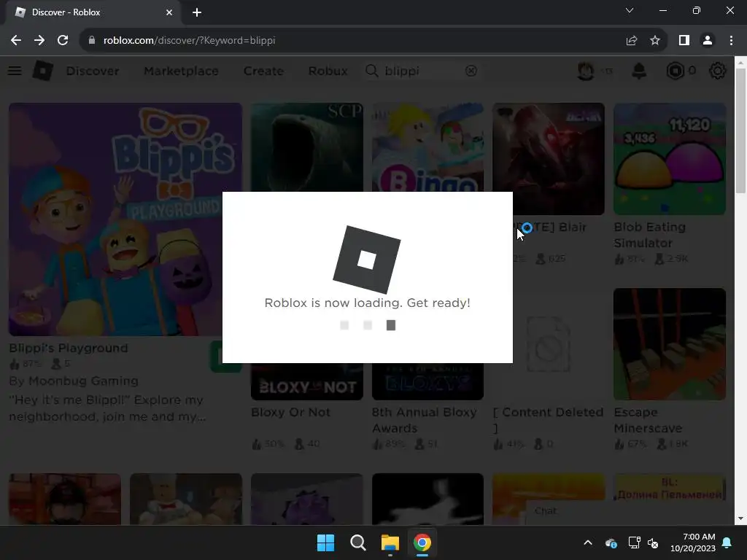Open the Bingo game thumbnail
The width and height of the screenshot is (747, 560).
[x=427, y=147]
